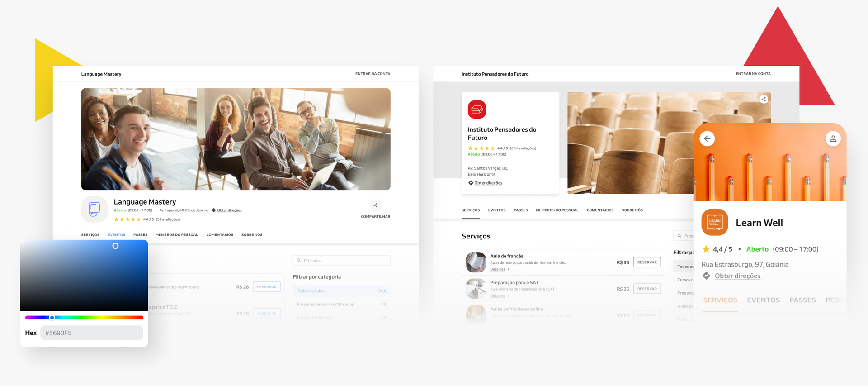Click RESERVAR for Aula de francês

(x=647, y=262)
